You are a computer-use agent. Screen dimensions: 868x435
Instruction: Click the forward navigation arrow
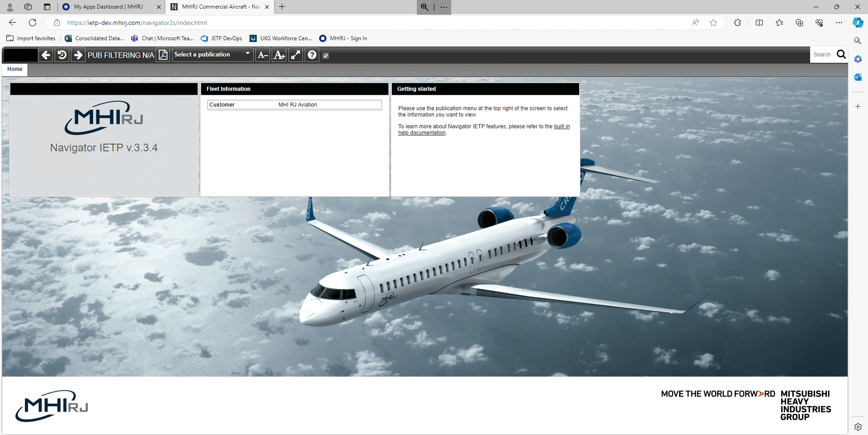point(78,55)
